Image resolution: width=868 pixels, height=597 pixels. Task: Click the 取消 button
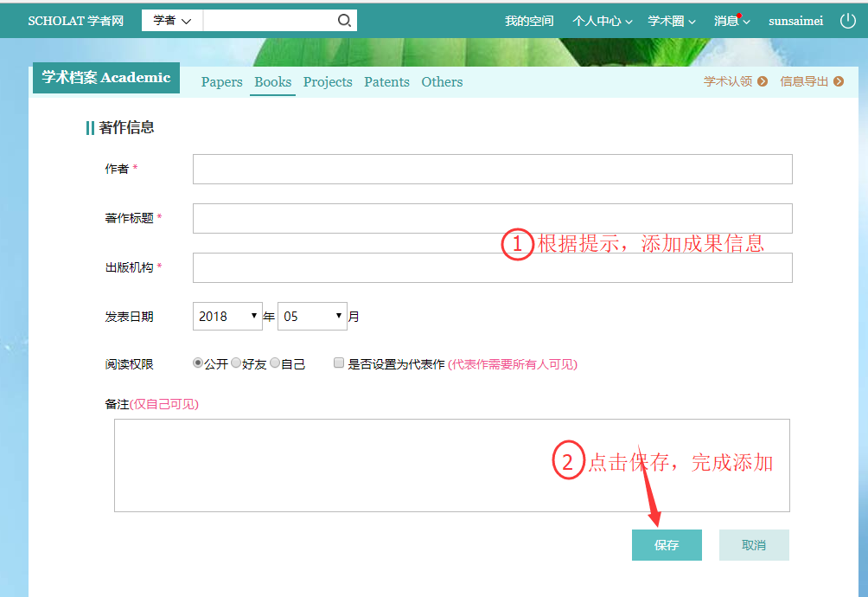[754, 545]
